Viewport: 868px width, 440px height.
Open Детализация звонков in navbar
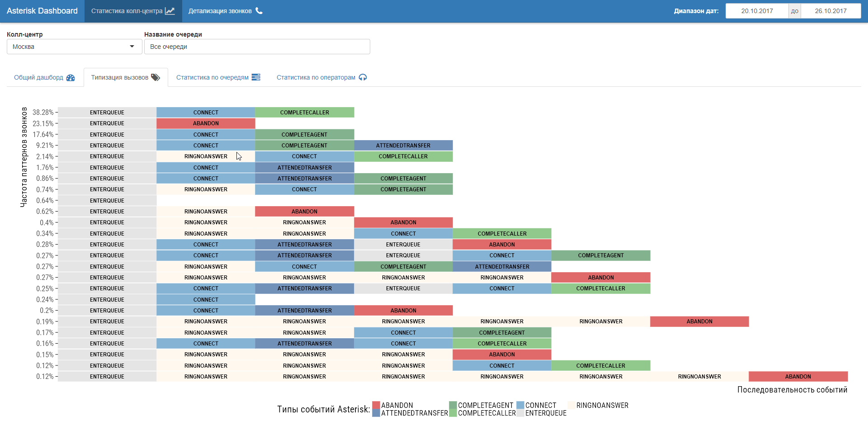tap(225, 11)
